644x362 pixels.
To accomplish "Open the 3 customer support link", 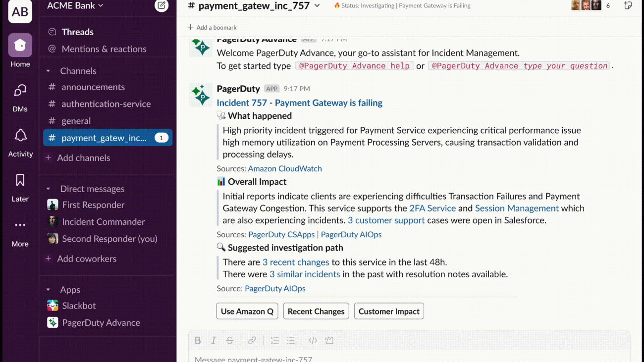I will pos(386,220).
